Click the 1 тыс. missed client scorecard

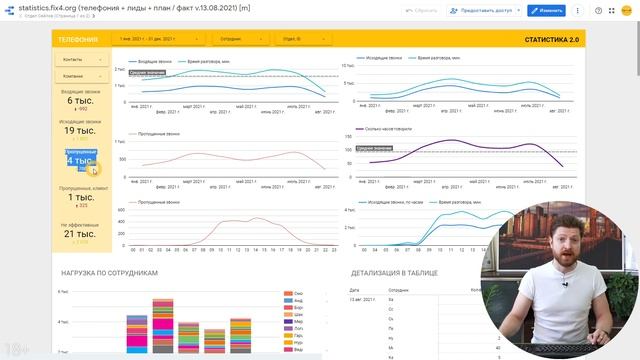click(81, 197)
